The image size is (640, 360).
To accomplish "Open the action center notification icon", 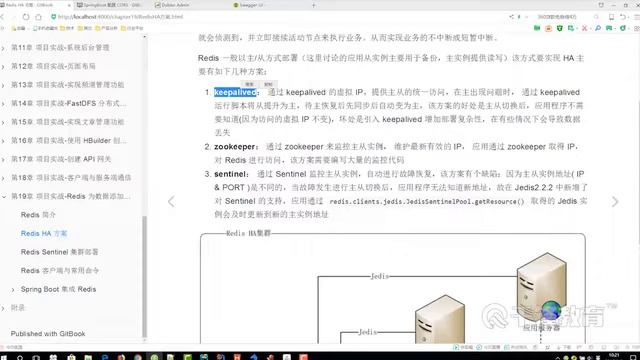I will pyautogui.click(x=634, y=358).
